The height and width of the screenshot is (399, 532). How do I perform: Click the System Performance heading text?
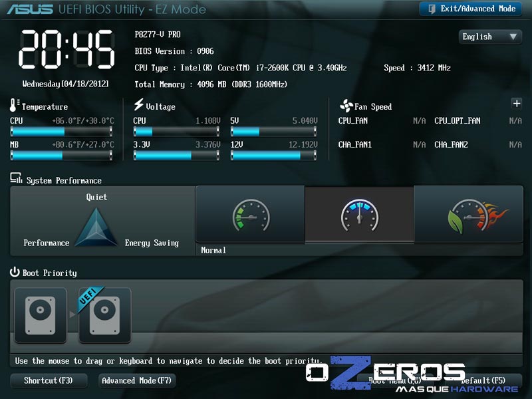click(x=64, y=180)
